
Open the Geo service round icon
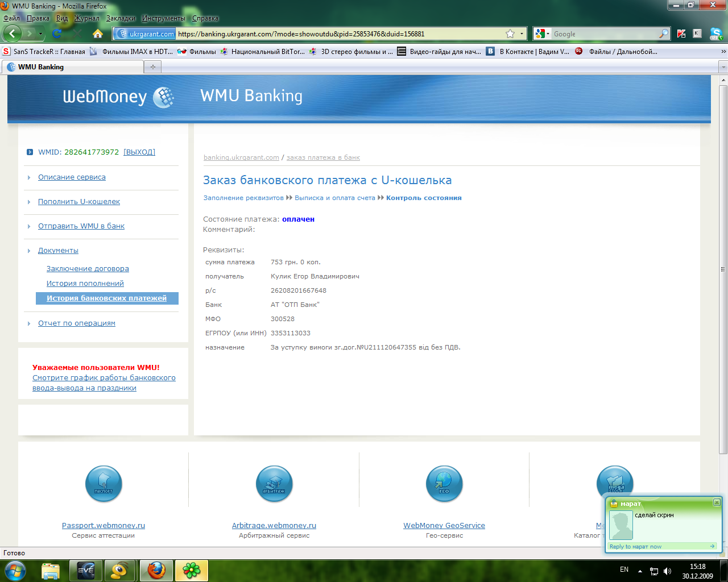pos(444,484)
